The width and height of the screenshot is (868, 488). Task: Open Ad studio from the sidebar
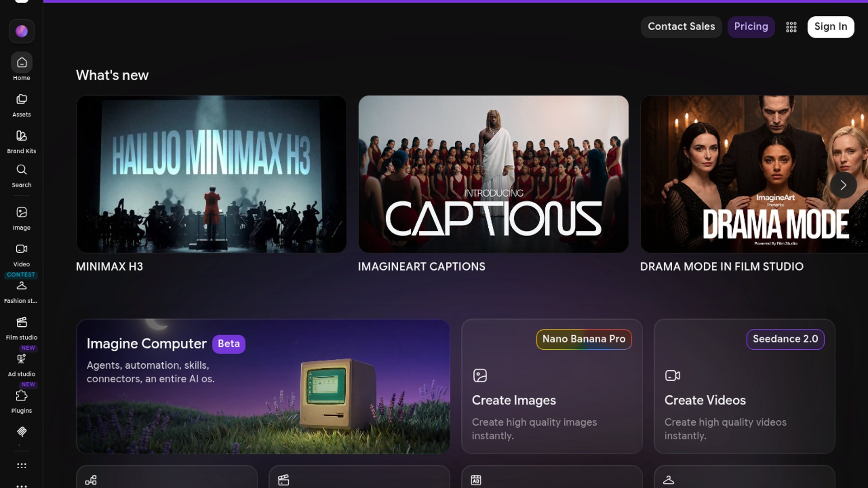point(22,365)
